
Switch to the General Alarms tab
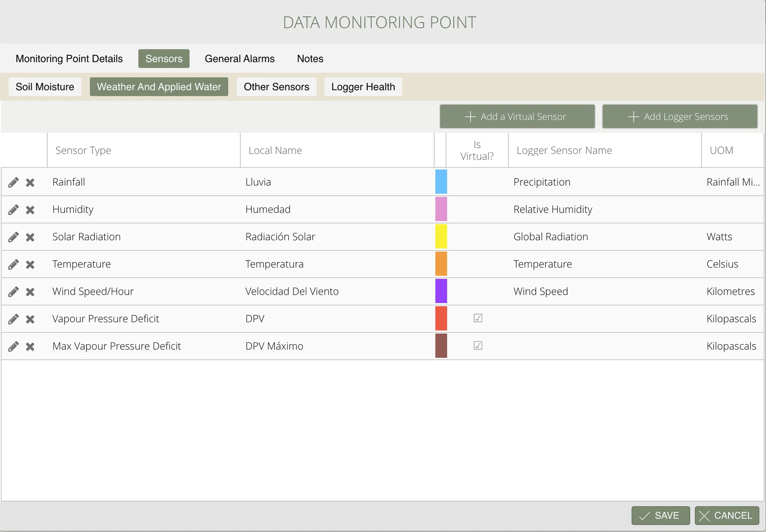[x=240, y=59]
